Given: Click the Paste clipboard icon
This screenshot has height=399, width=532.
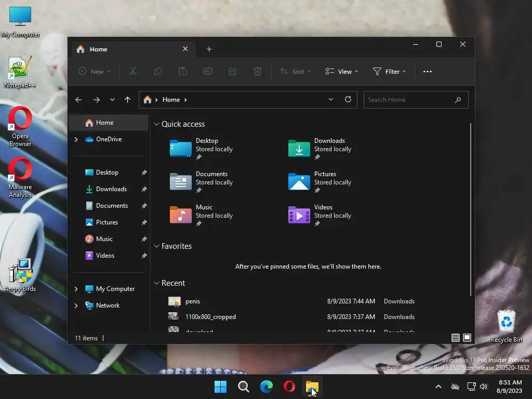Looking at the screenshot, I should point(183,71).
